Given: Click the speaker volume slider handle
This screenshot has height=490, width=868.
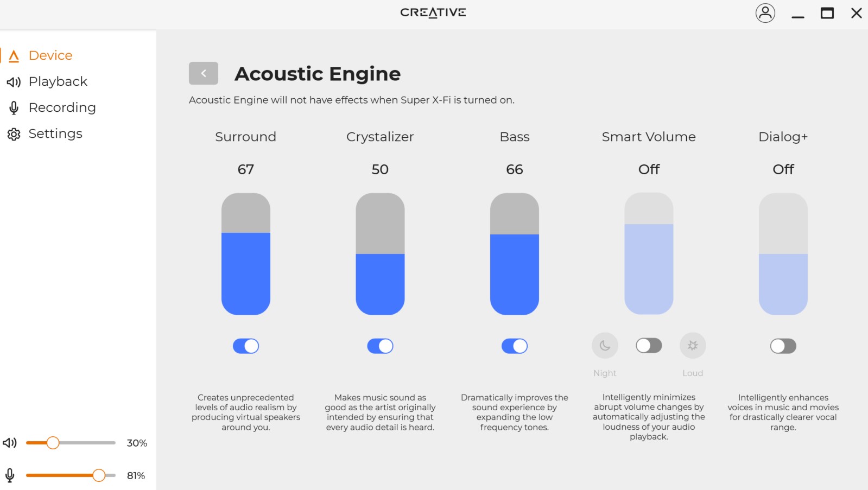Looking at the screenshot, I should [x=53, y=443].
